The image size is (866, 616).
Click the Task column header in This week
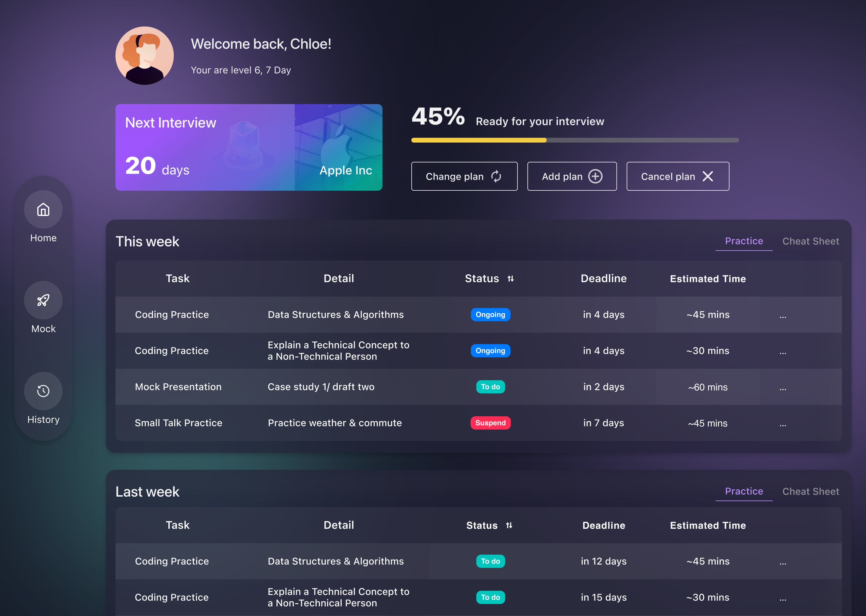pyautogui.click(x=177, y=279)
